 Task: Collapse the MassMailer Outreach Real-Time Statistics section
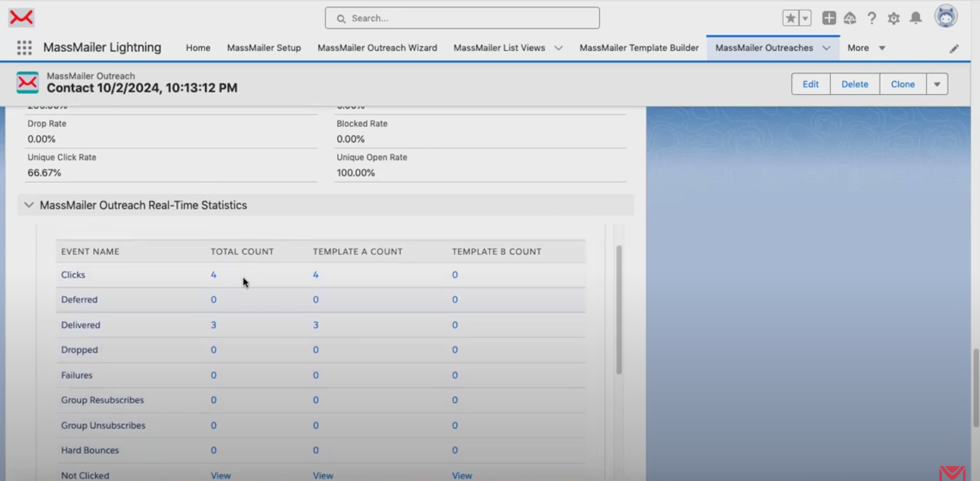click(29, 205)
